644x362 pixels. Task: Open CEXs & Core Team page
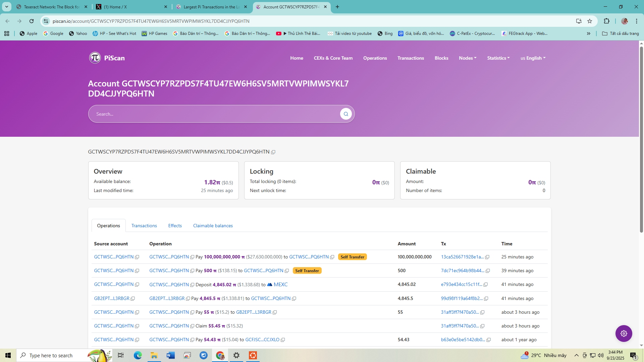[x=333, y=58]
